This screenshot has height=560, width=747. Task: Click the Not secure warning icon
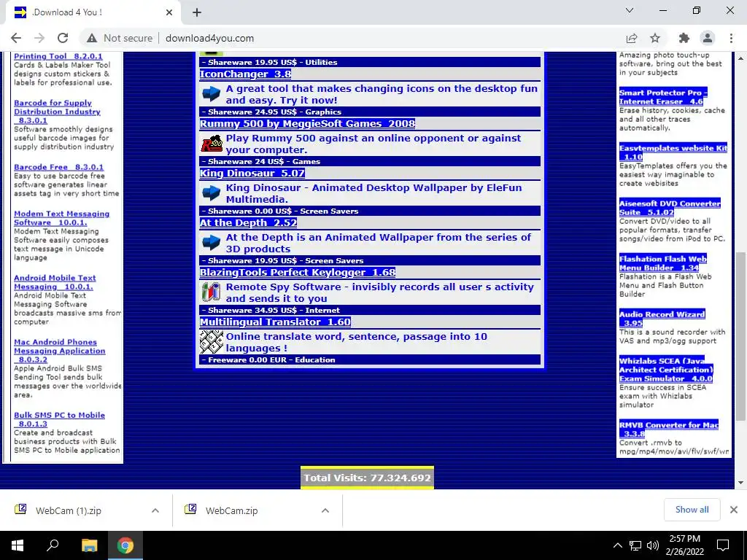coord(92,38)
